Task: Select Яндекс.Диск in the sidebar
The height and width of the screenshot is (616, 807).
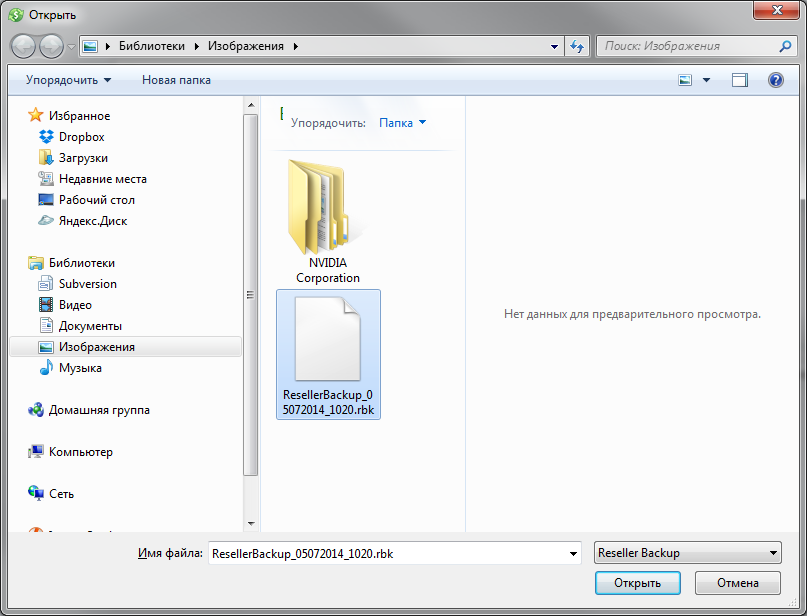Action: (92, 221)
